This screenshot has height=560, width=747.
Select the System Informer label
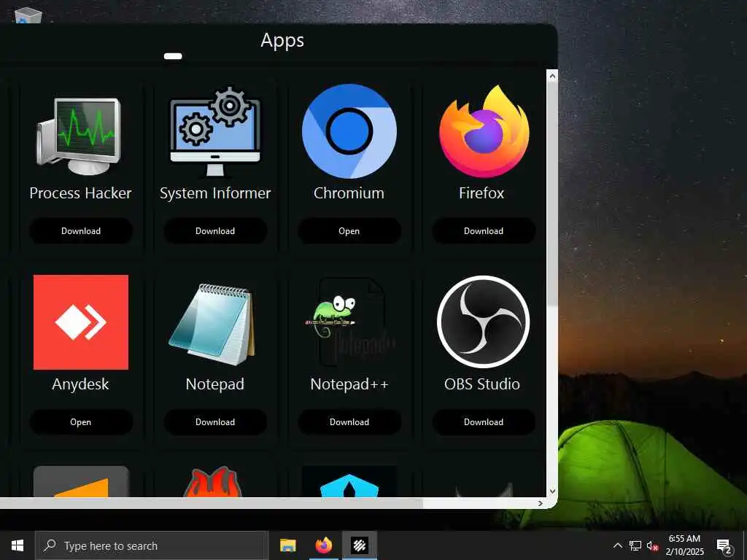pos(215,193)
